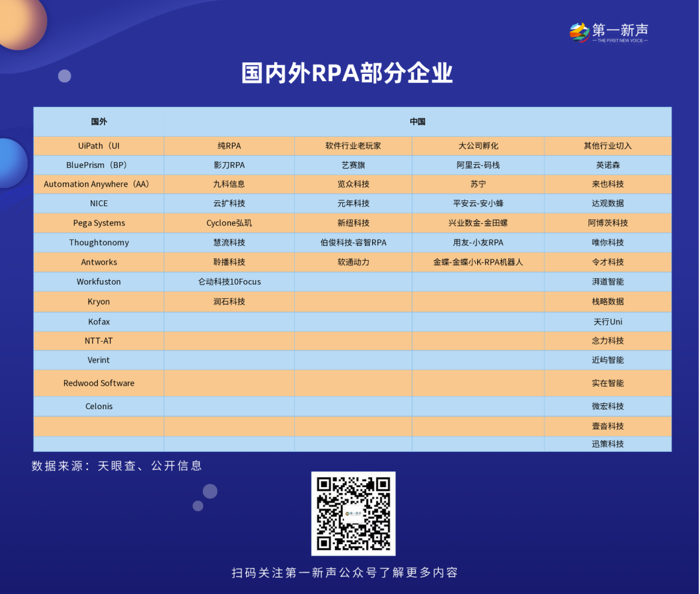This screenshot has height=594, width=700.
Task: Click the Cyclone弘玑 cell
Action: click(x=229, y=223)
